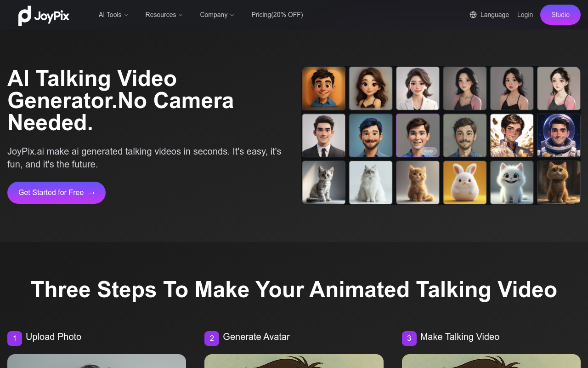This screenshot has height=368, width=588.
Task: Click the JoyPix logo
Action: click(44, 16)
